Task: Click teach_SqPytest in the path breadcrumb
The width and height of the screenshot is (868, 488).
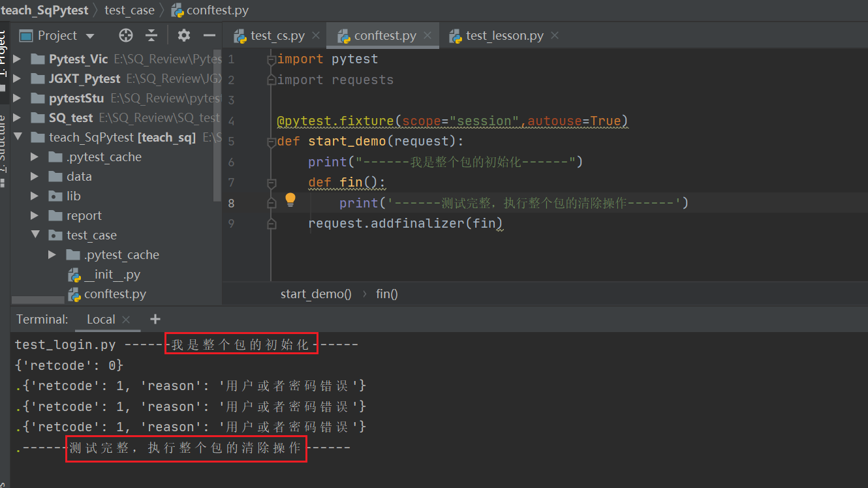Action: pyautogui.click(x=45, y=10)
